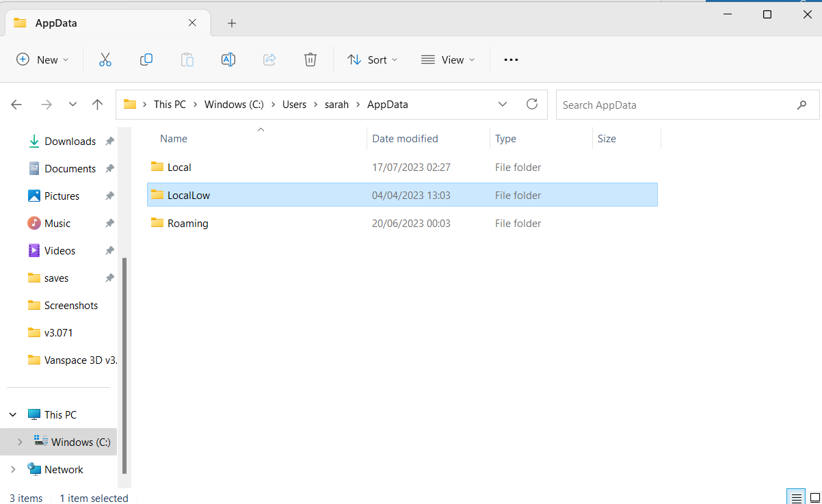Navigate to This PC in breadcrumb
This screenshot has height=504, width=822.
(170, 105)
